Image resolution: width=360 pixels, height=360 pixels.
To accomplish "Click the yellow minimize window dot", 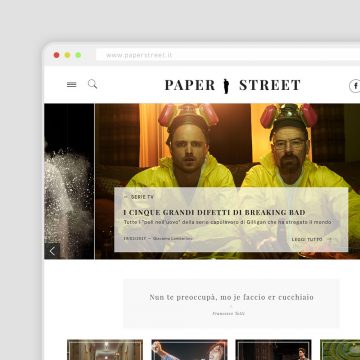I will 67,55.
